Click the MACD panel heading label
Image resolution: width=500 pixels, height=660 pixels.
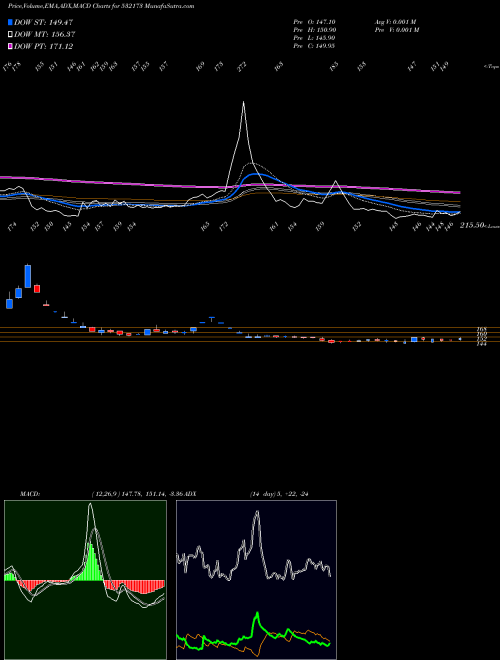[x=30, y=494]
